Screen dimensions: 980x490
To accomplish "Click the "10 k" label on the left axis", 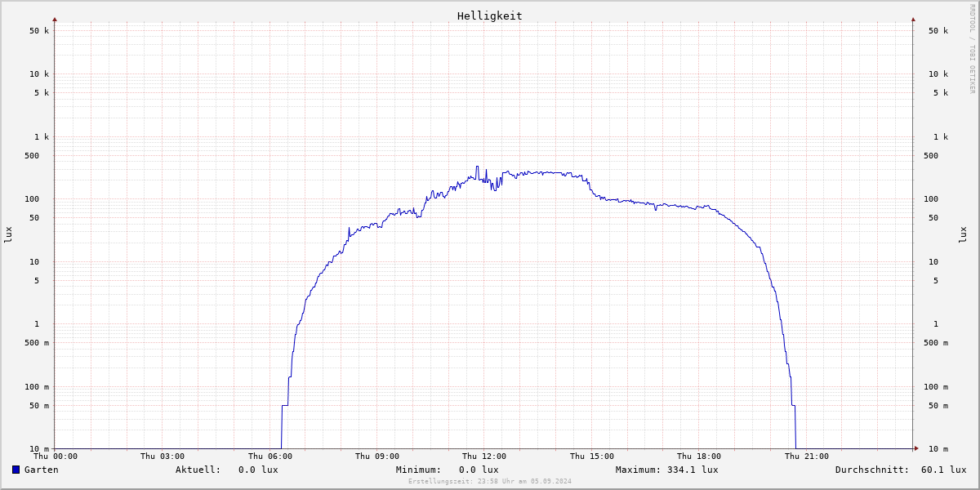I will 39,74.
